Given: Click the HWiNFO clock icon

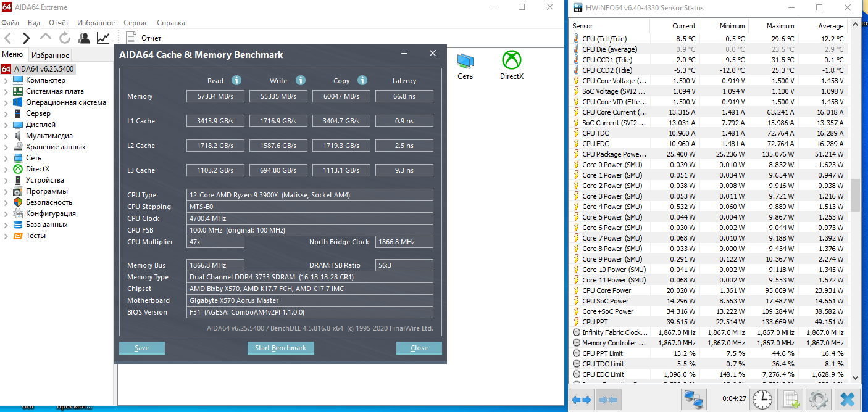Looking at the screenshot, I should (x=762, y=399).
